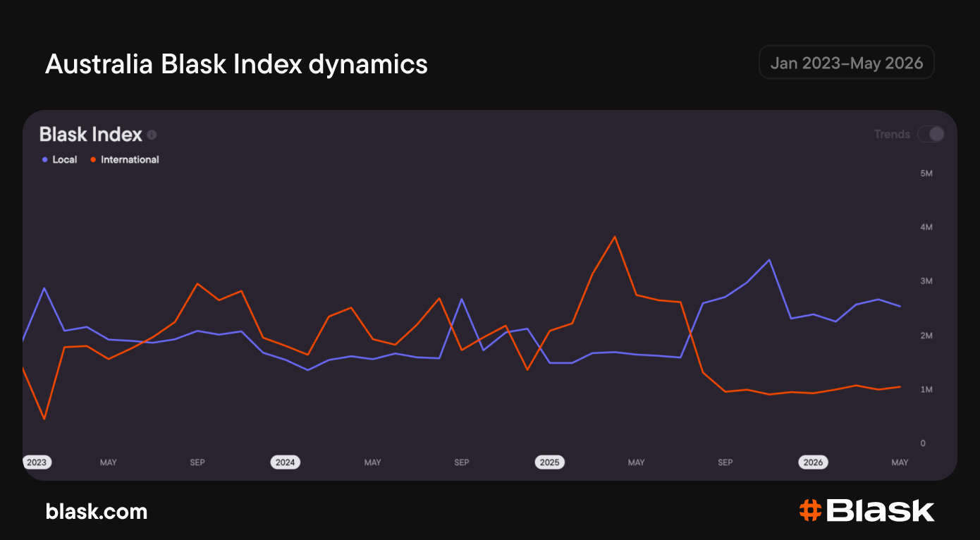Click the "1M" y-axis label
The height and width of the screenshot is (540, 980).
coord(926,389)
